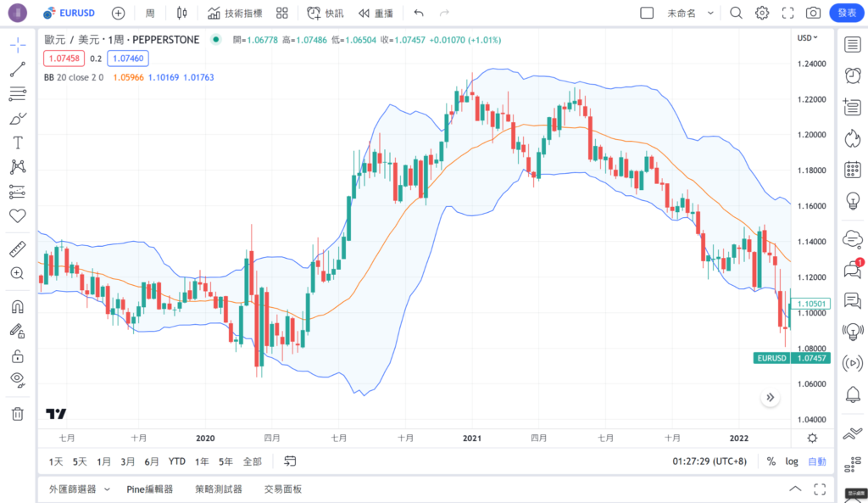Open the USD currency dropdown

click(807, 37)
